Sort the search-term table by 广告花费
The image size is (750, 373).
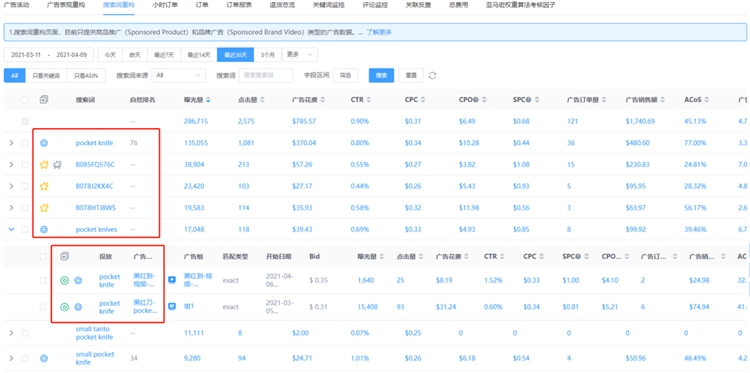[x=324, y=100]
